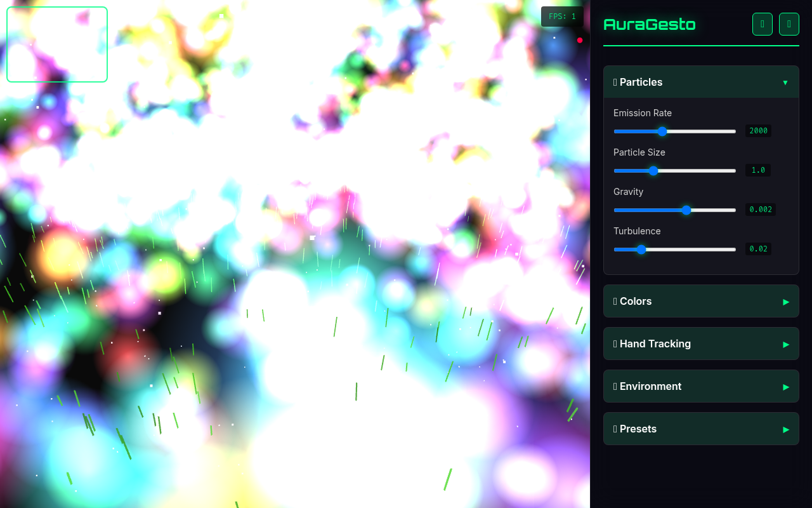Select the Presets panel header
The image size is (812, 508).
pos(701,429)
